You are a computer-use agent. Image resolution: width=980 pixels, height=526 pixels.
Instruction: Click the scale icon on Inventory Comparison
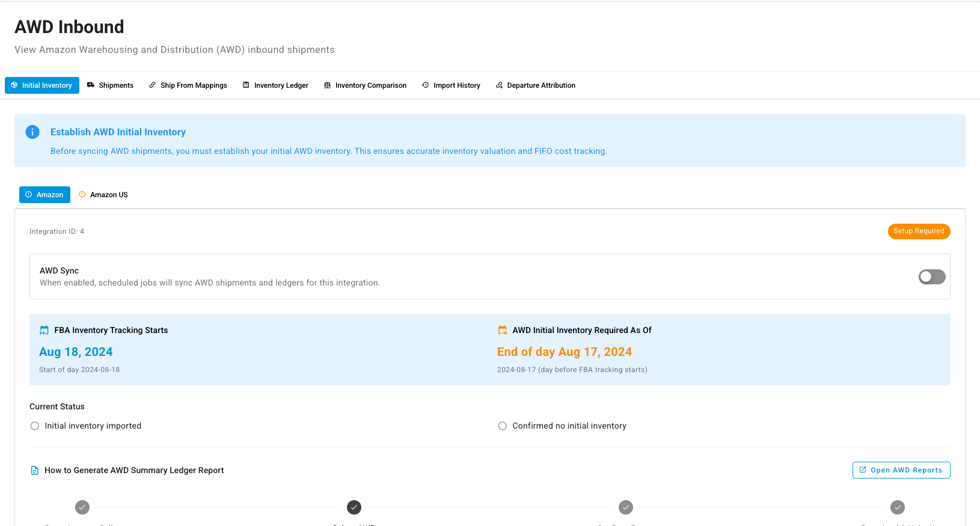[328, 85]
